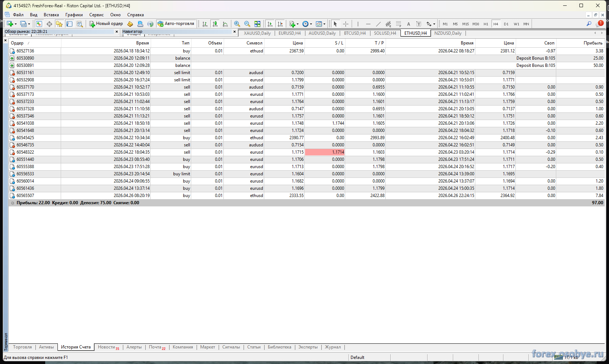Image resolution: width=609 pixels, height=364 pixels.
Task: Toggle chart auto scroll
Action: 270,24
